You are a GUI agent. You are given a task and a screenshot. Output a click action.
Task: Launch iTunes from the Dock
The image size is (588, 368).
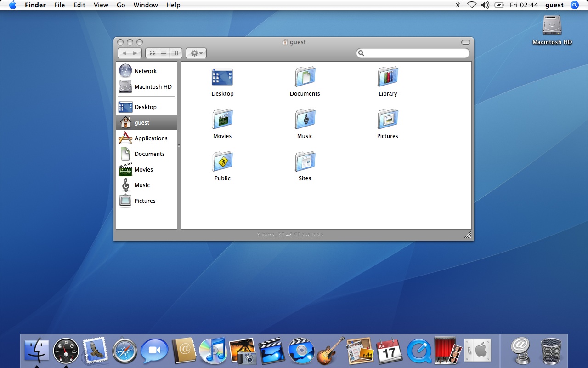pyautogui.click(x=213, y=351)
